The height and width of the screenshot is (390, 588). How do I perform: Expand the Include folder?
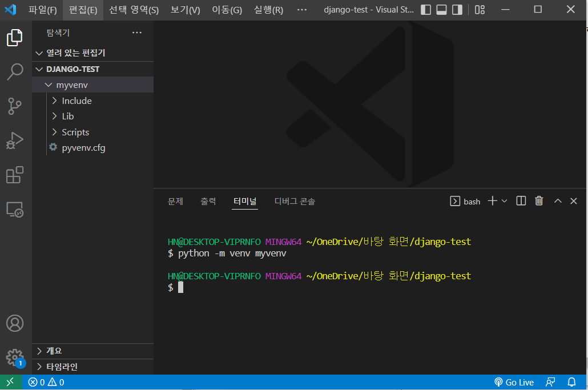(x=92, y=100)
